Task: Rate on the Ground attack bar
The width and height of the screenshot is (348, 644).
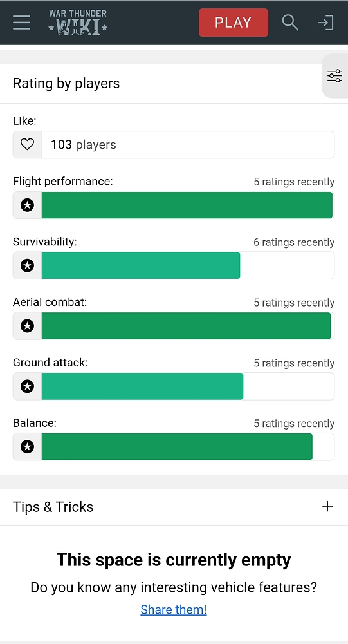Action: [188, 386]
